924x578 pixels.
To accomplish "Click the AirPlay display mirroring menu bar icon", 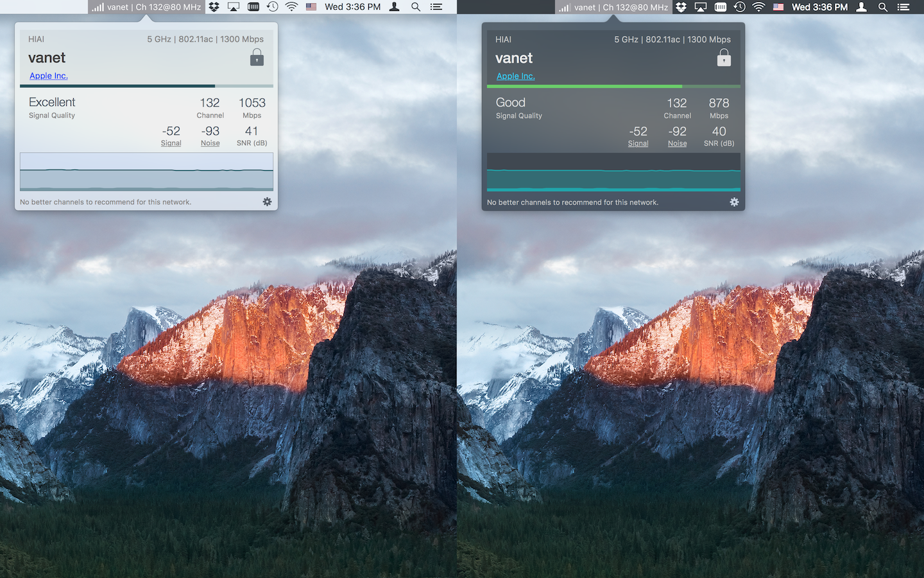I will (233, 7).
